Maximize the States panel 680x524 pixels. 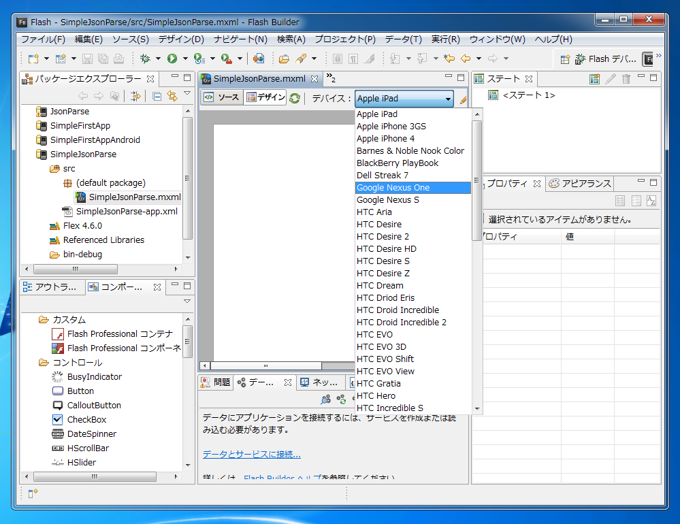(654, 77)
